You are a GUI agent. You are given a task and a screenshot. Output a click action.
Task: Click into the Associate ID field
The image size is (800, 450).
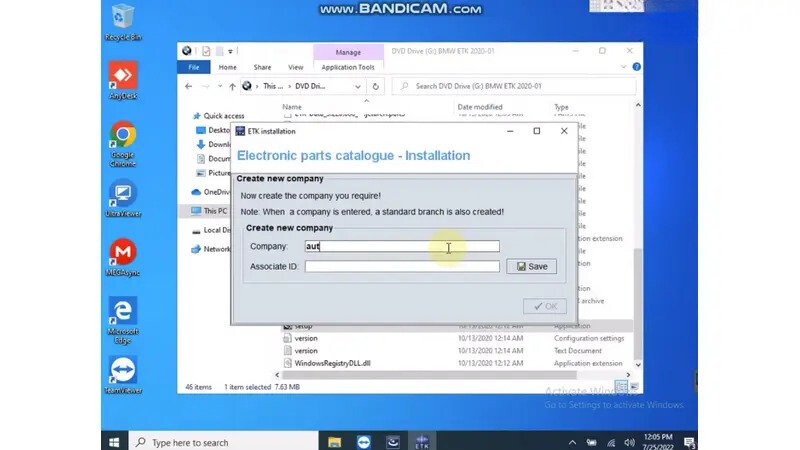coord(402,266)
